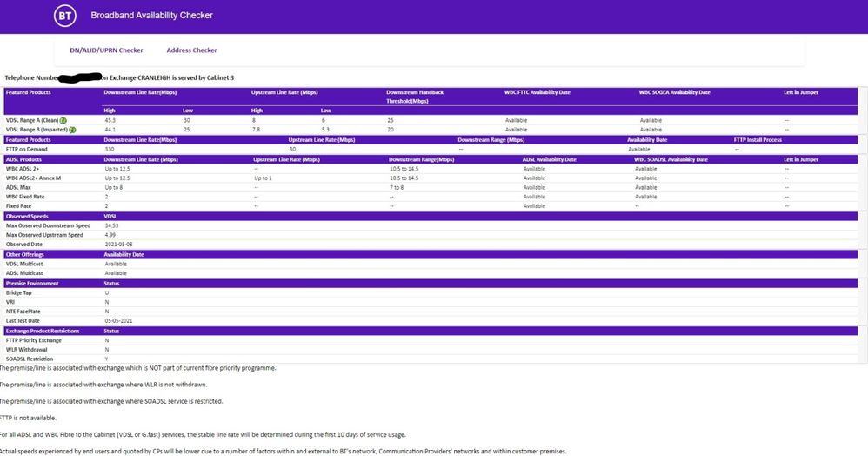Select the "VDSL Multicast" row label

[24, 265]
